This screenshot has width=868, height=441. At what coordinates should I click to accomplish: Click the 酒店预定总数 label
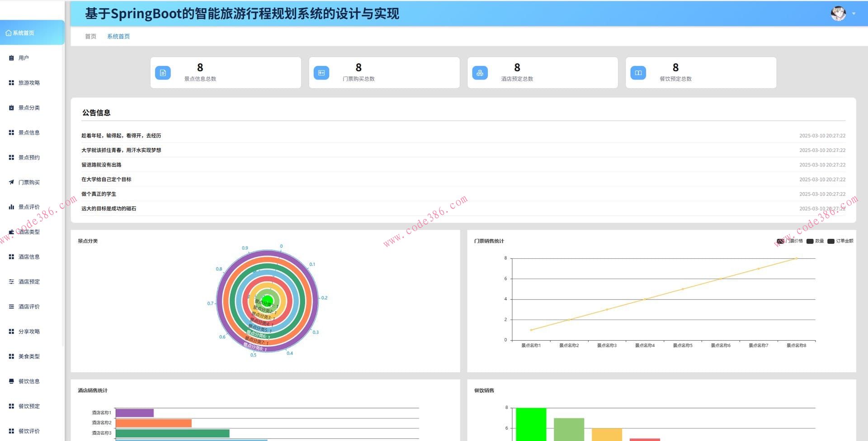pos(517,79)
